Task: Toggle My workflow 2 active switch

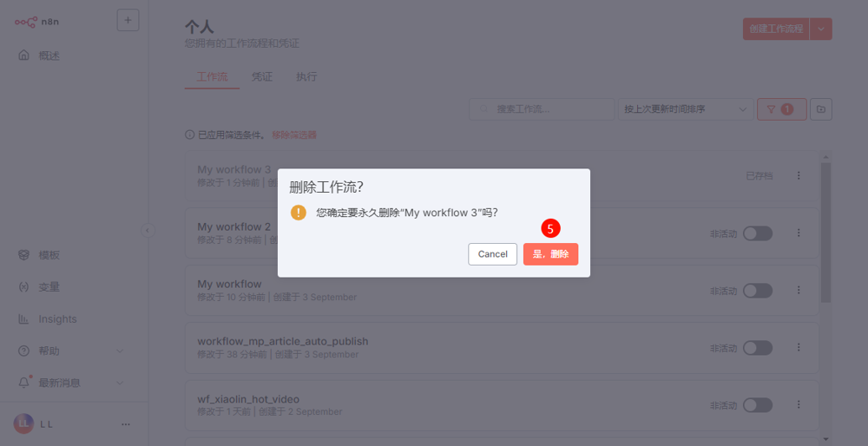Action: click(757, 233)
